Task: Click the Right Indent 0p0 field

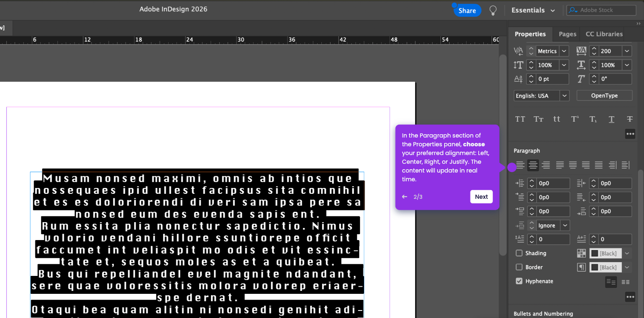Action: 615,183
